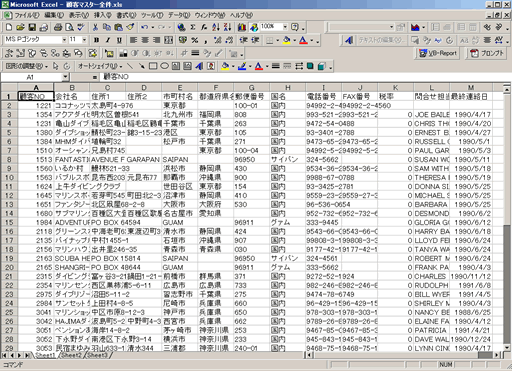Click the formula bar showing 顧客NO
512x371 pixels.
[304, 77]
